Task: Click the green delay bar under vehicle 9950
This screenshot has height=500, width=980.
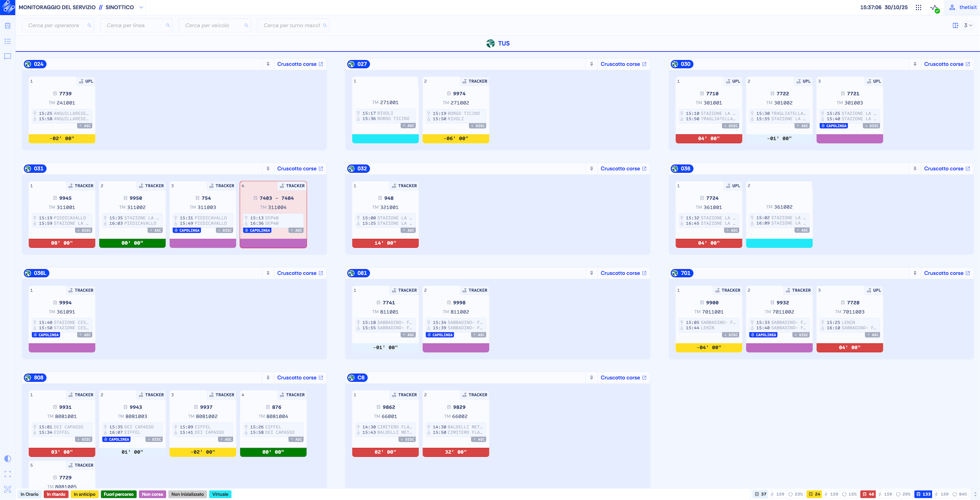Action: click(132, 243)
